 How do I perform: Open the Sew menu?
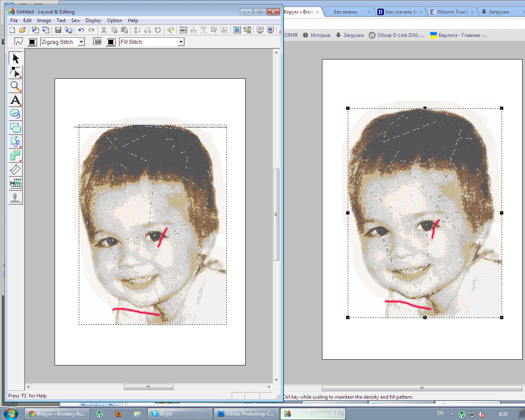click(x=75, y=21)
